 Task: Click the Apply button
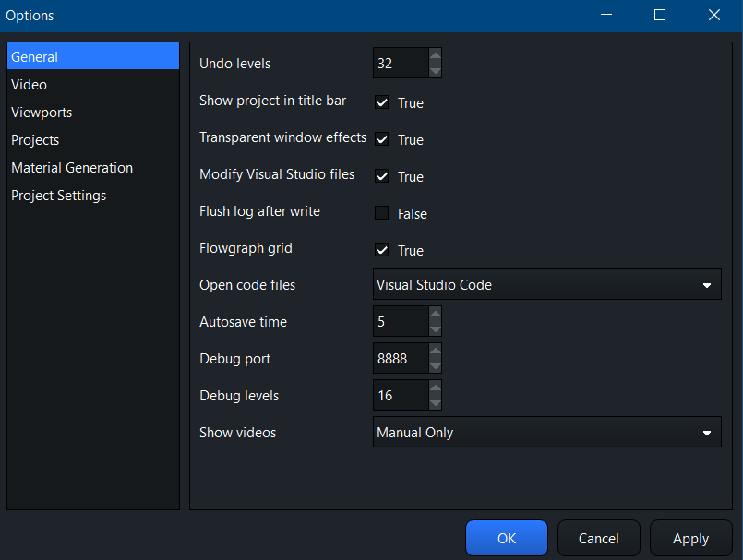[690, 539]
